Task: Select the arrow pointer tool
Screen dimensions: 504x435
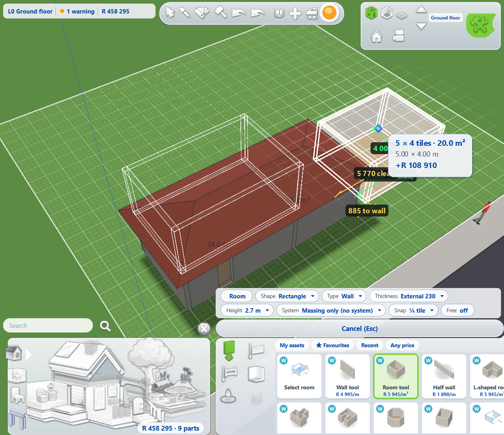Action: (x=170, y=13)
